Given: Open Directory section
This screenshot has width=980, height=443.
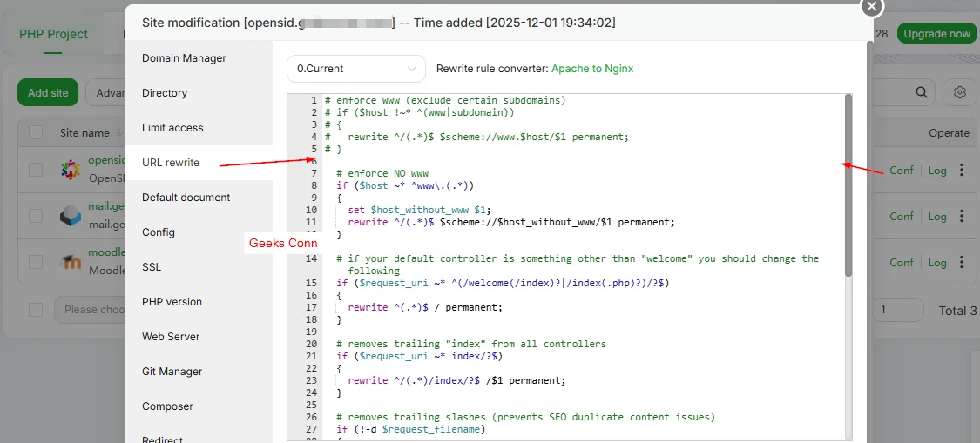Looking at the screenshot, I should (165, 93).
